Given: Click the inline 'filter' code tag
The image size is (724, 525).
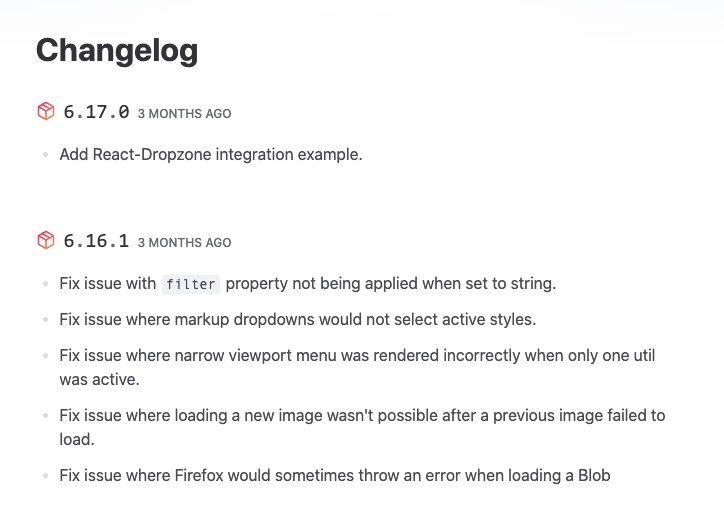Looking at the screenshot, I should coord(190,284).
